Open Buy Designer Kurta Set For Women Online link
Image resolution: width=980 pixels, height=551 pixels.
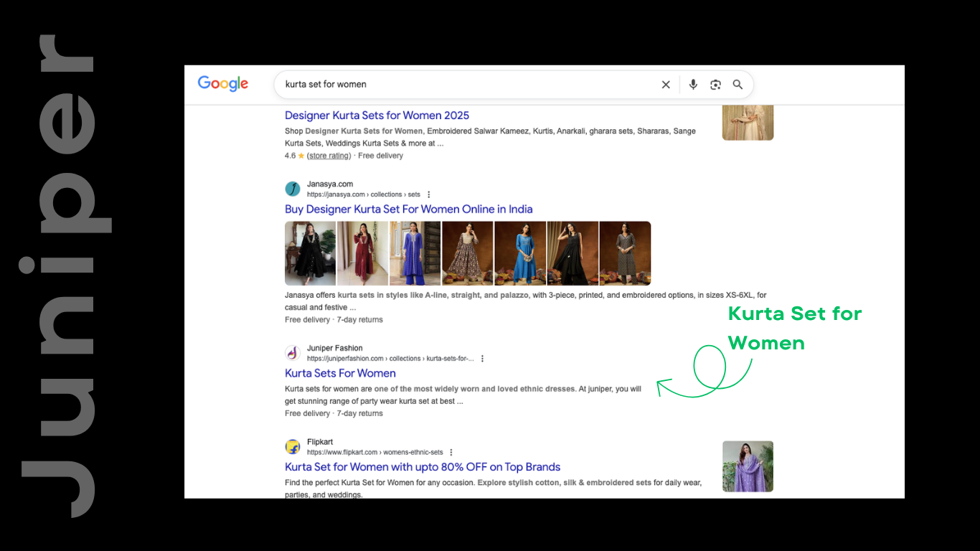(x=409, y=209)
